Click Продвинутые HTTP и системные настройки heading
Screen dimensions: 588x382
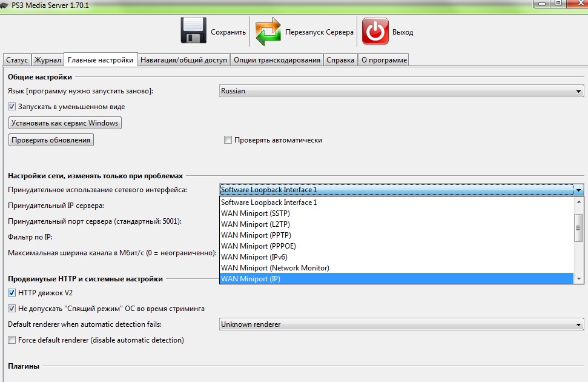click(85, 279)
